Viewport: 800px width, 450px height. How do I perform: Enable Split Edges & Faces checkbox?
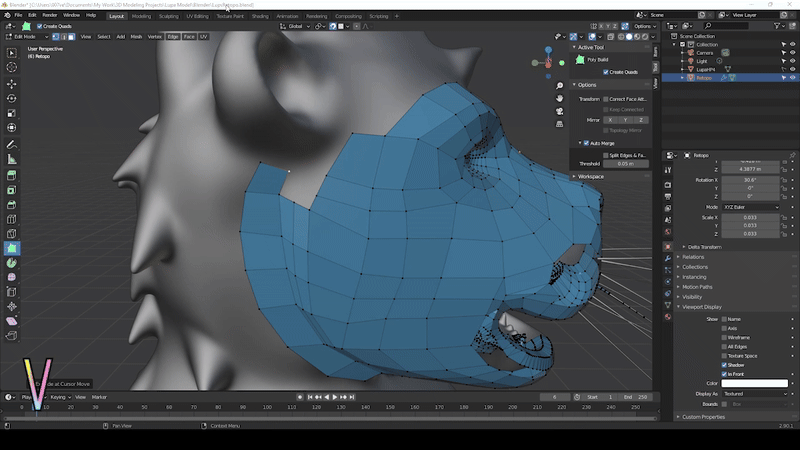click(606, 155)
